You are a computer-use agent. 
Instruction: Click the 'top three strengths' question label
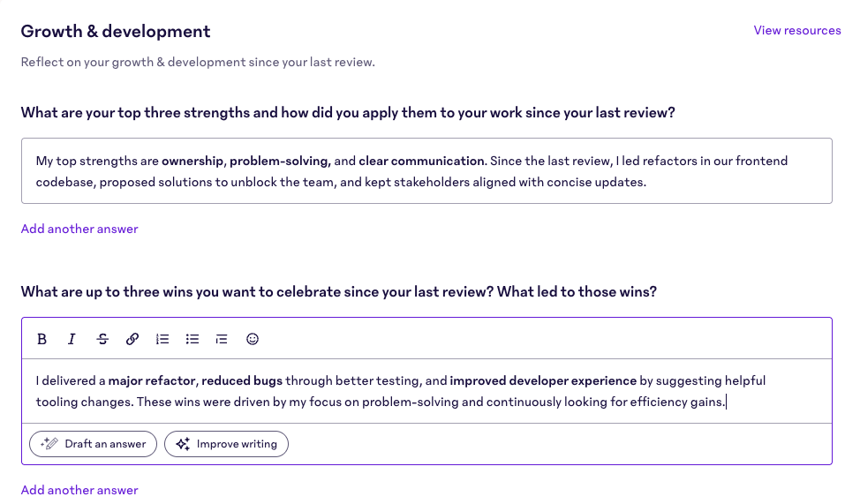click(348, 113)
